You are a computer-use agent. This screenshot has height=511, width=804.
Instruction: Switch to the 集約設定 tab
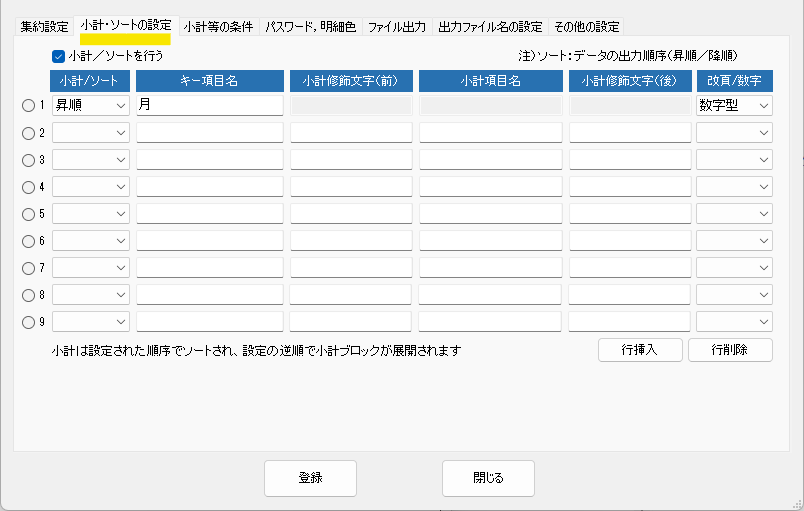coord(45,26)
